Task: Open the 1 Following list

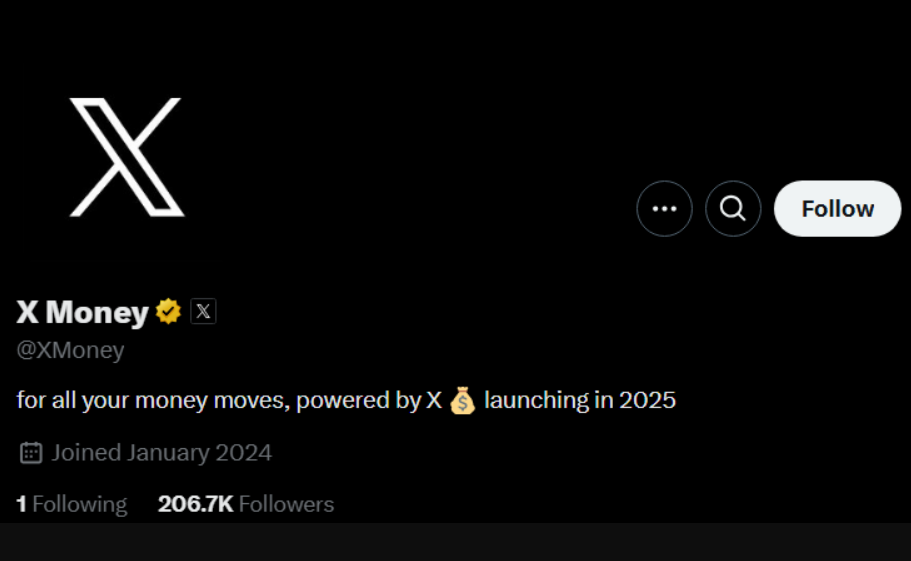Action: pos(71,504)
